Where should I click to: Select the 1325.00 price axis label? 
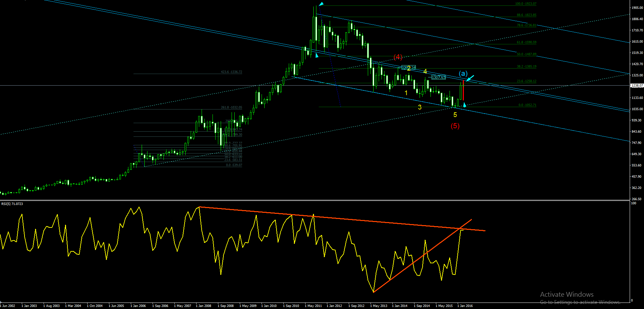(x=637, y=75)
